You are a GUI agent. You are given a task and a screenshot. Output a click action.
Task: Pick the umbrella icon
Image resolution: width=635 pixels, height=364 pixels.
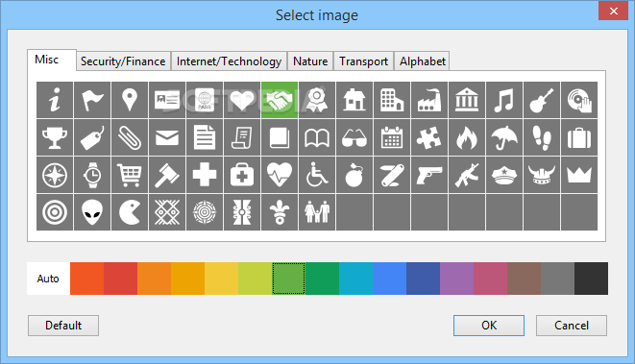tap(504, 137)
